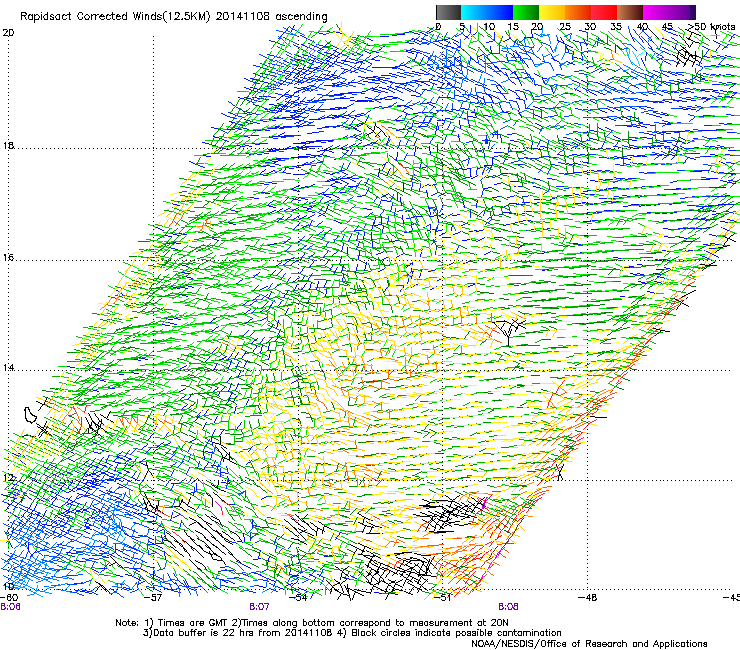Click the black island outline near -60 longitude
The width and height of the screenshot is (740, 650).
pos(31,415)
